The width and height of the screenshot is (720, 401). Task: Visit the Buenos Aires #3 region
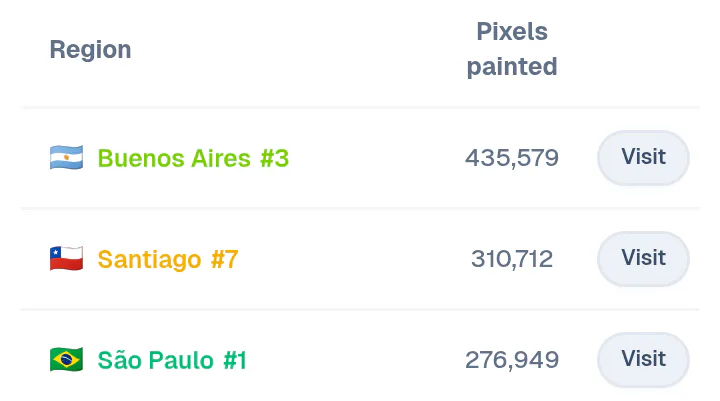(643, 158)
